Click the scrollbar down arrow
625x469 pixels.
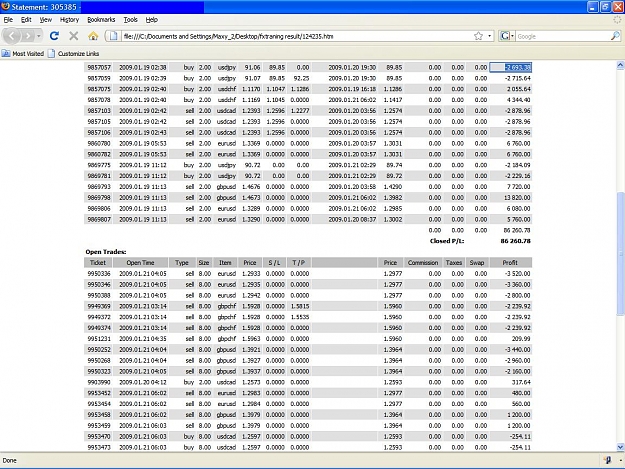(x=620, y=447)
